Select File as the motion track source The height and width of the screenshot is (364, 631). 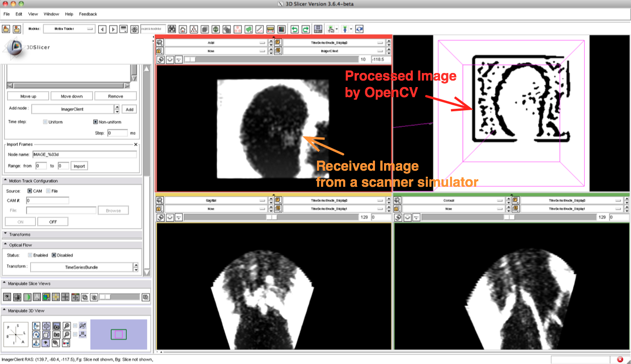[48, 191]
